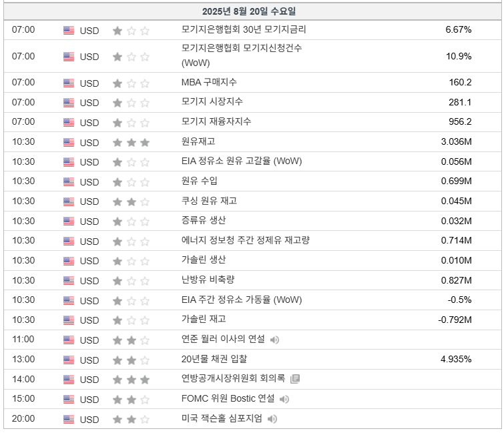The image size is (504, 433).
Task: Open the report icon beside 연방공개시장위원회 회의록
Action: [295, 379]
